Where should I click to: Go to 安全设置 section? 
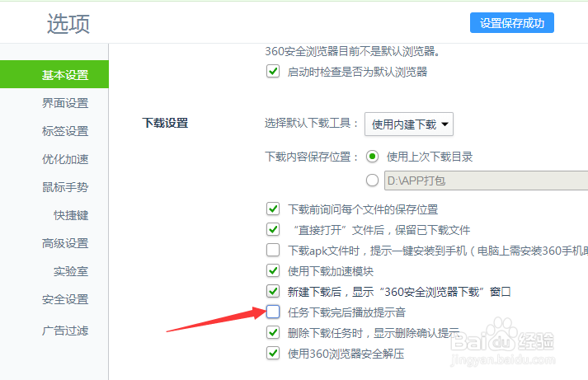point(65,299)
